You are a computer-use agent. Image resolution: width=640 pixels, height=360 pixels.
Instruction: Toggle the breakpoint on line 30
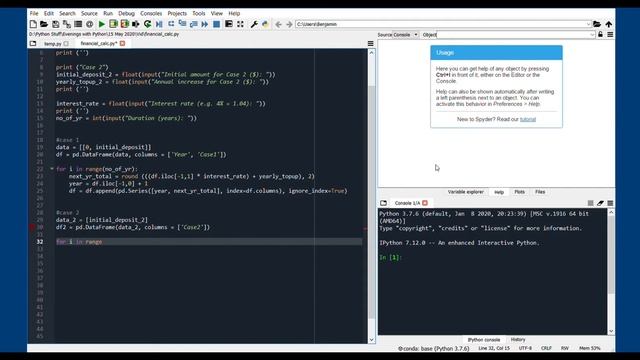(32, 227)
